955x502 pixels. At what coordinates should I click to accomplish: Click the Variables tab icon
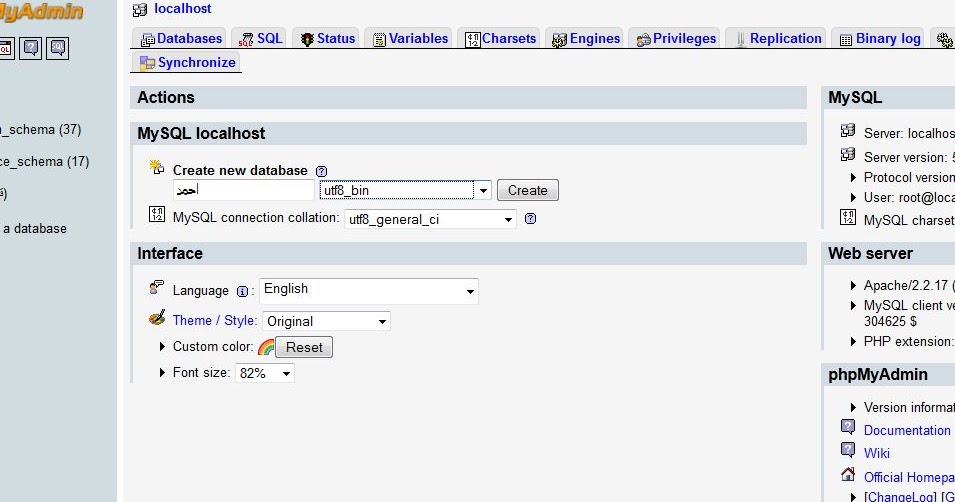pyautogui.click(x=379, y=40)
